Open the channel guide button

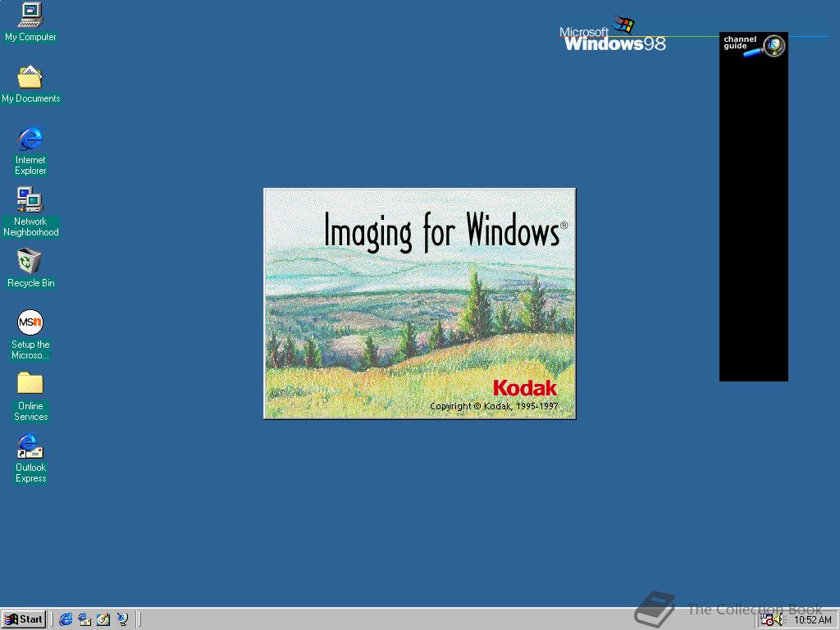tap(754, 45)
